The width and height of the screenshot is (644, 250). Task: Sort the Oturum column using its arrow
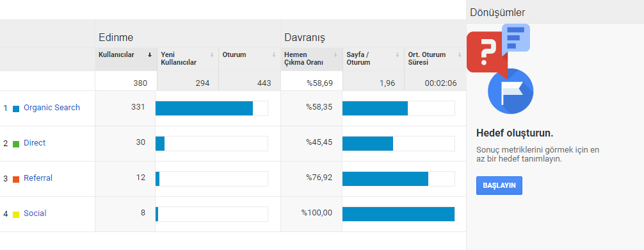click(273, 55)
